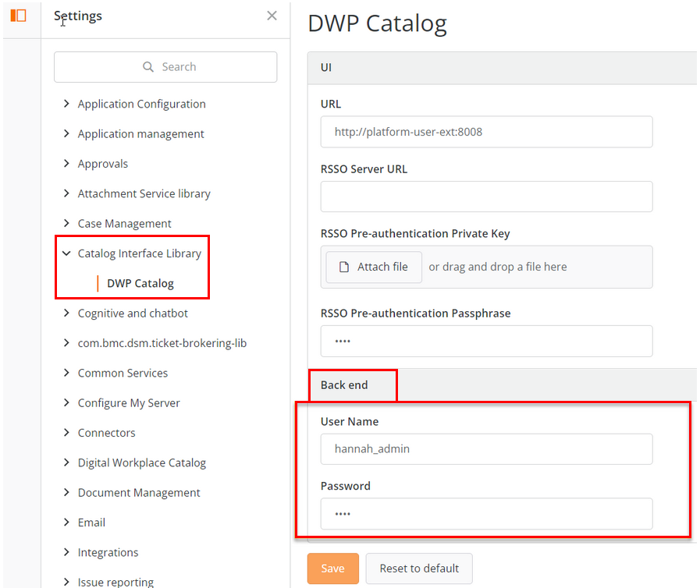Viewport: 700px width, 588px height.
Task: Open Attachment Service library label
Action: 144,193
